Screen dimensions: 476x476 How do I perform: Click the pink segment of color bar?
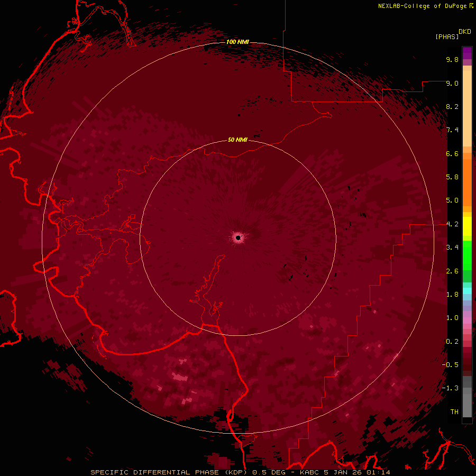[x=467, y=321]
